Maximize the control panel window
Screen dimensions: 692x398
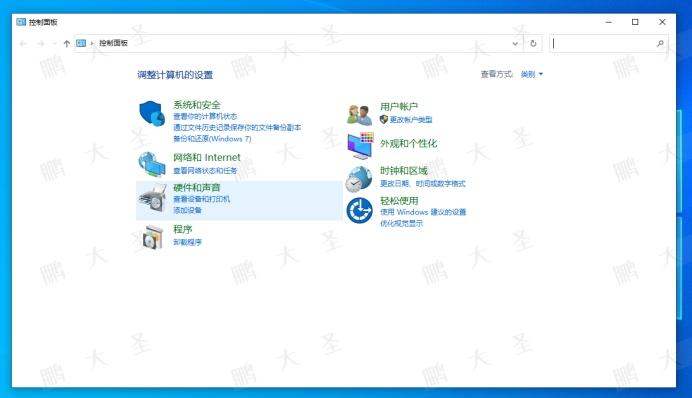coord(635,22)
